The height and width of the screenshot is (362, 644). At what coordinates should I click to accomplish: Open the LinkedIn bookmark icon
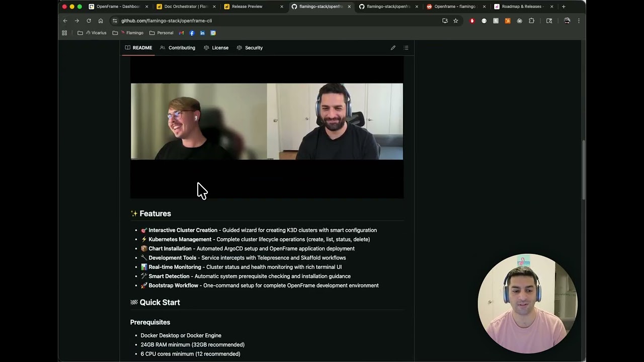tap(202, 33)
